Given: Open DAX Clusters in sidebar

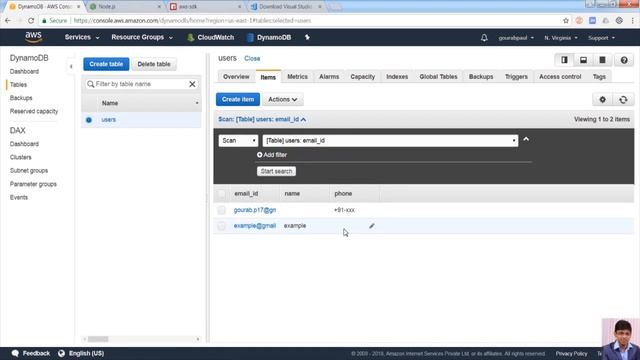Looking at the screenshot, I should point(20,157).
